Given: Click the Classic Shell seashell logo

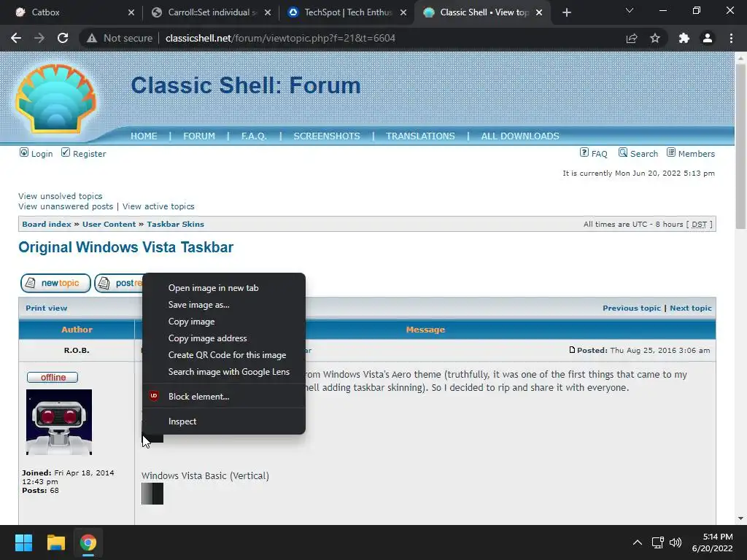Looking at the screenshot, I should point(55,98).
